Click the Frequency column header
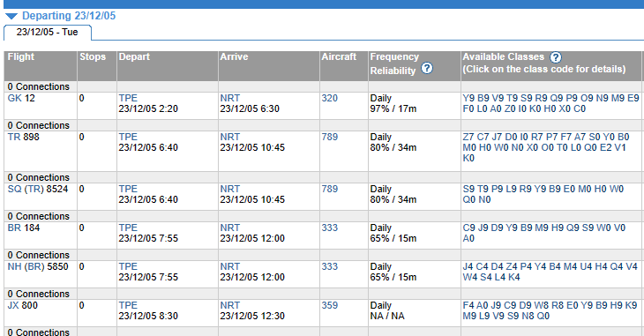644x336 pixels. [x=394, y=56]
